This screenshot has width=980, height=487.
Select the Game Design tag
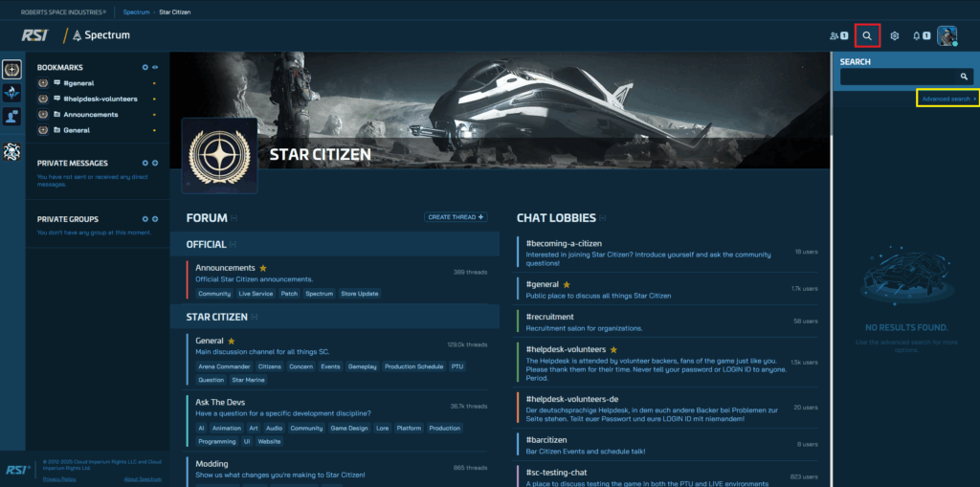(x=348, y=429)
